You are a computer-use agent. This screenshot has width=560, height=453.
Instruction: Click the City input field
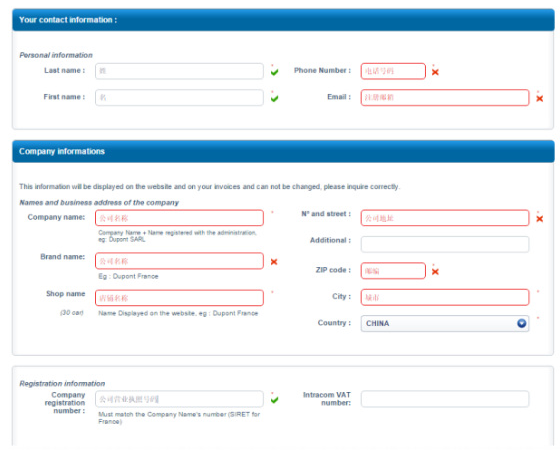coord(445,297)
